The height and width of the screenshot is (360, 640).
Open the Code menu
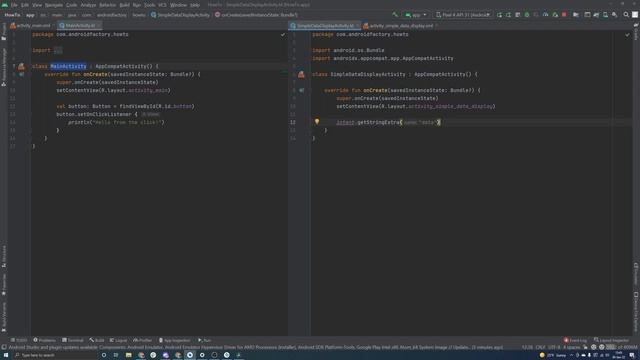click(71, 5)
